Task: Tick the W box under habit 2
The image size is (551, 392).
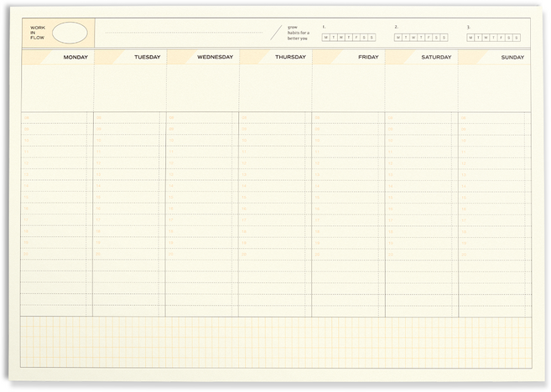Action: (413, 37)
